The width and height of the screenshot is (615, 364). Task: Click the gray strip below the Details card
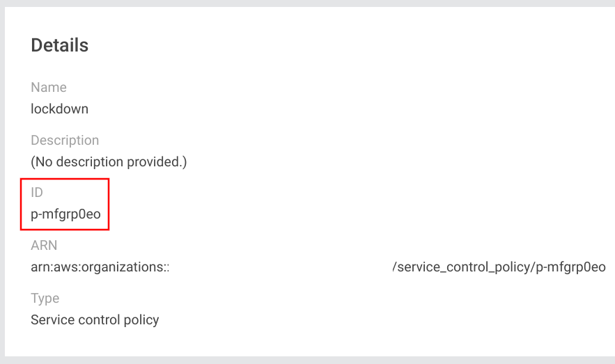(306, 361)
